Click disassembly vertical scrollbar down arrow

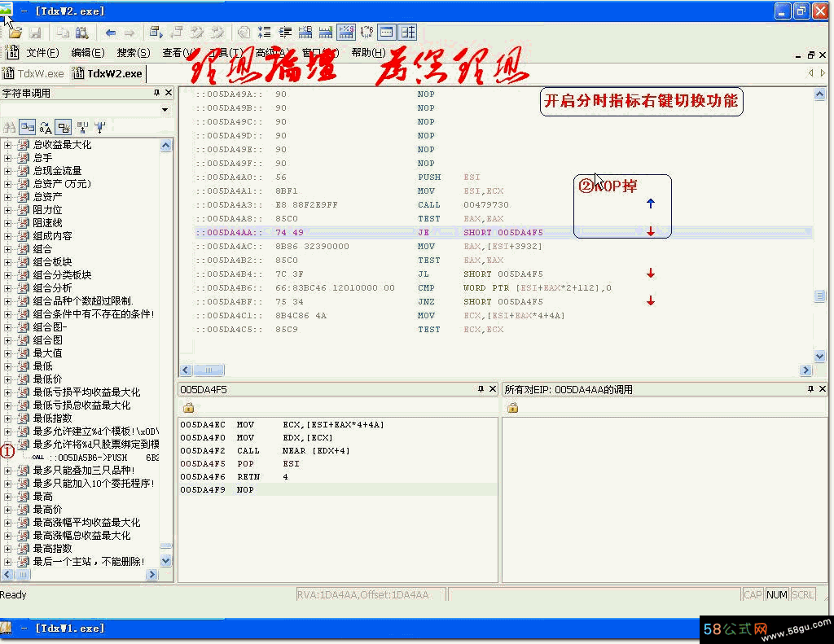819,357
